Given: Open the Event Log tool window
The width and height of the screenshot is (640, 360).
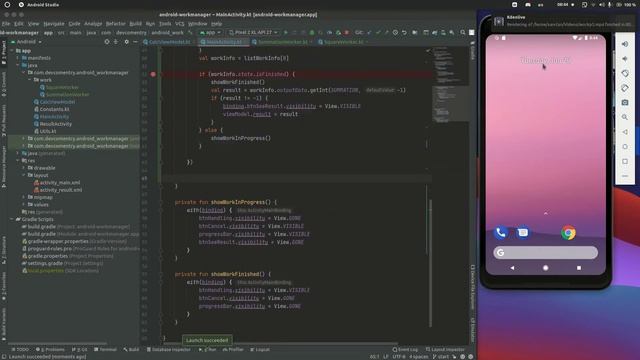Looking at the screenshot, I should click(x=405, y=349).
